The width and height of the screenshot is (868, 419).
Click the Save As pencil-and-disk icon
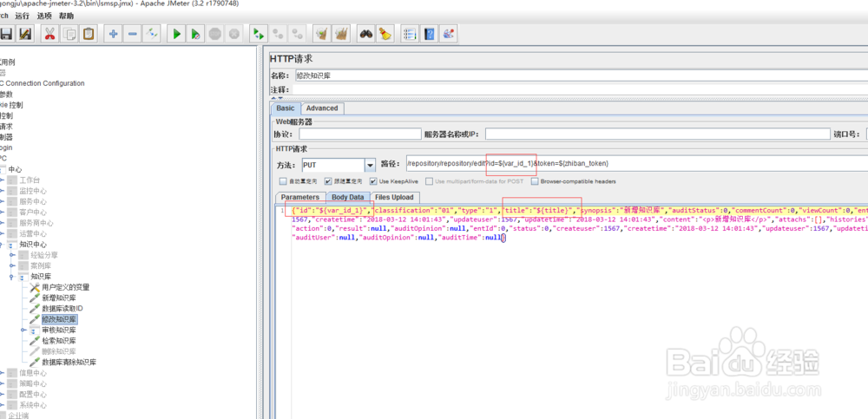coord(24,34)
